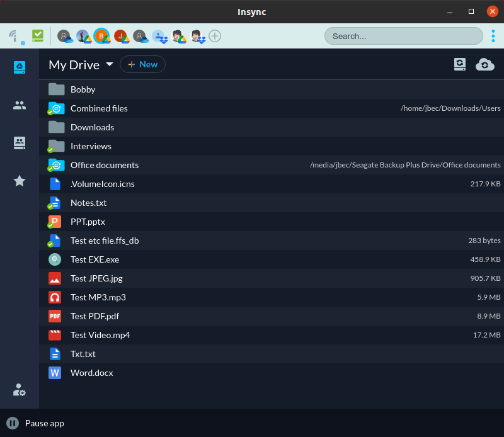Open the cloud sync icon in the header
This screenshot has height=437, width=504.
click(485, 64)
